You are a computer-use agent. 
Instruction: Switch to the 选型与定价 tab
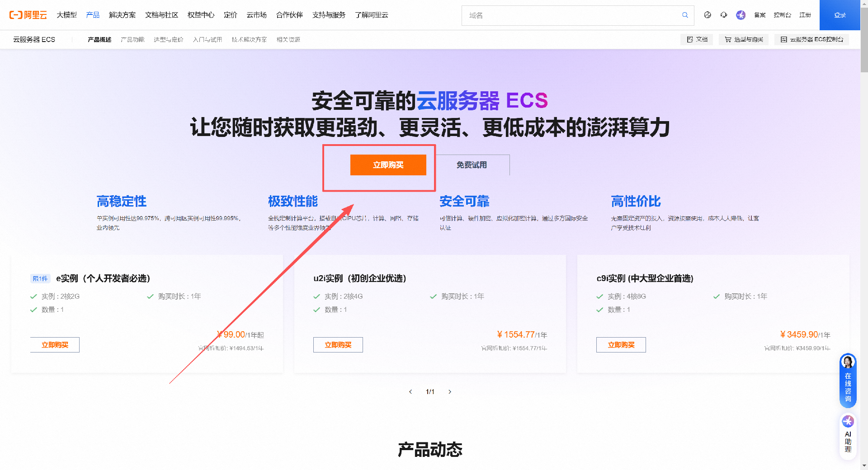168,40
